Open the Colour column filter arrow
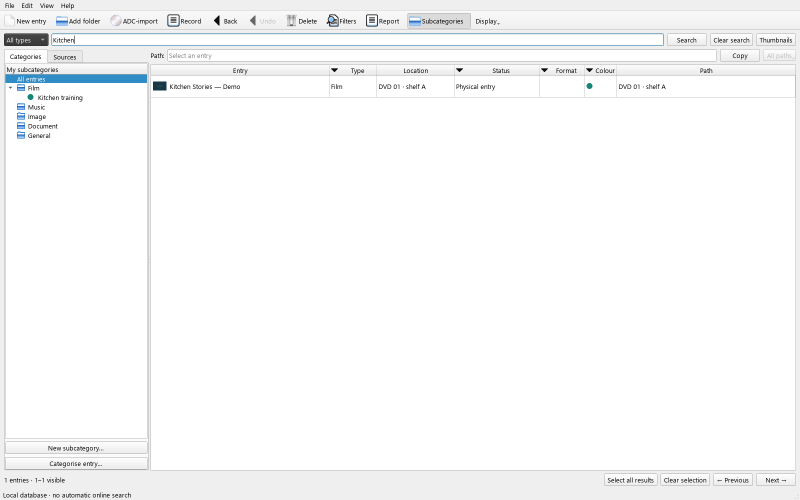Image resolution: width=800 pixels, height=500 pixels. click(589, 70)
